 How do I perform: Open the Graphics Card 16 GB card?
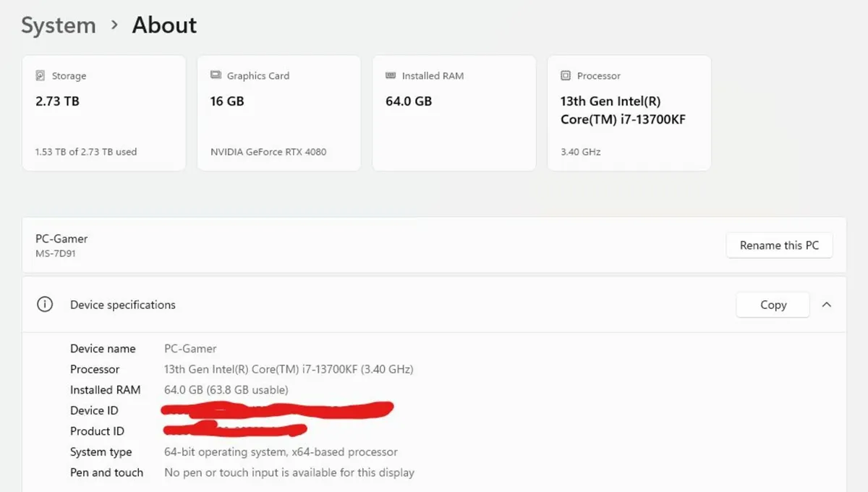pyautogui.click(x=278, y=114)
